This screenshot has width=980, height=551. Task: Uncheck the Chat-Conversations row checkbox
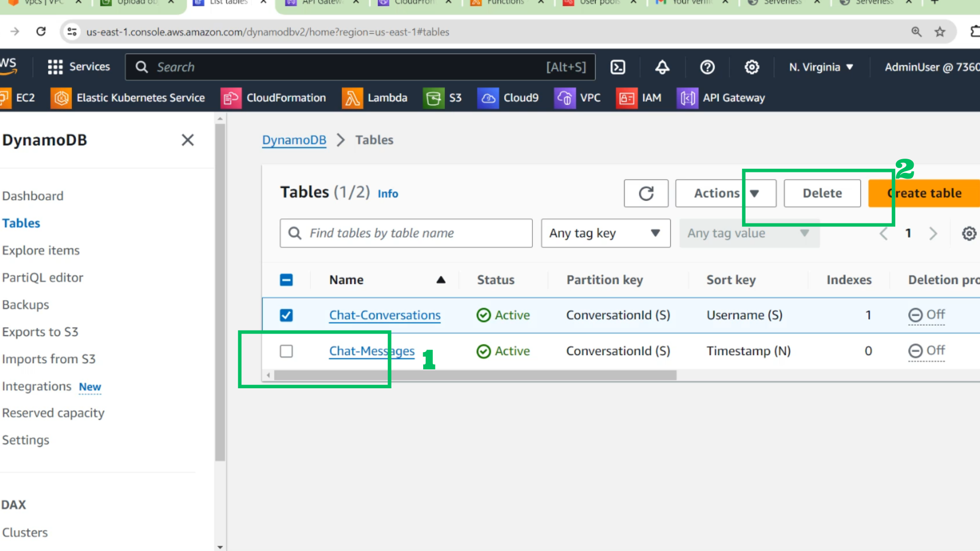286,315
